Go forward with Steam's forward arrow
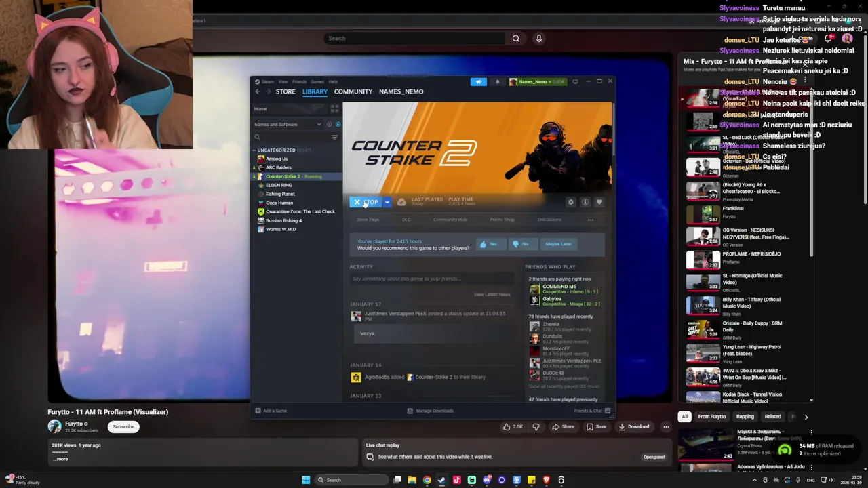Image resolution: width=868 pixels, height=488 pixels. tap(269, 91)
